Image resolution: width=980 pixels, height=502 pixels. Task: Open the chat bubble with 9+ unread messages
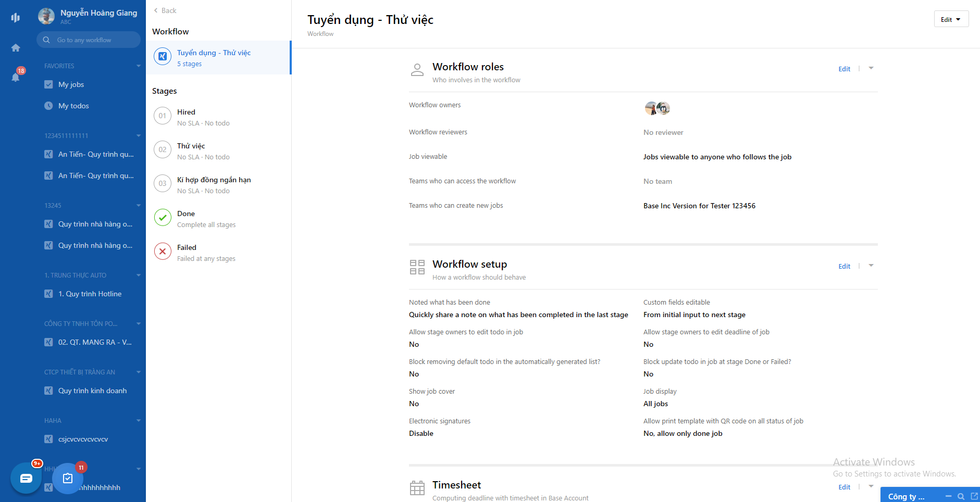pyautogui.click(x=26, y=478)
